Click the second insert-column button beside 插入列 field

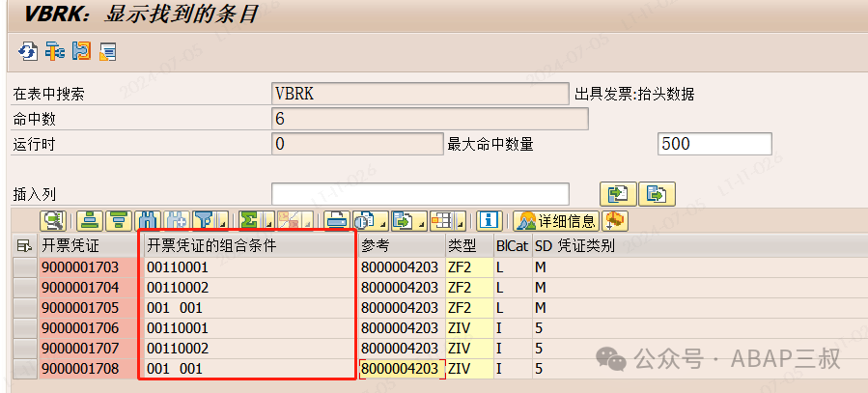[x=657, y=194]
